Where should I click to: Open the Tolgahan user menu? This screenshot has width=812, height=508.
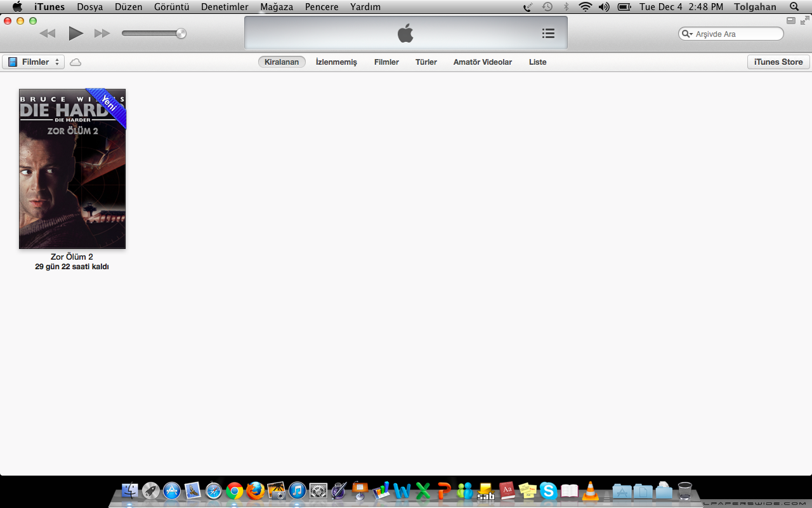(x=755, y=7)
